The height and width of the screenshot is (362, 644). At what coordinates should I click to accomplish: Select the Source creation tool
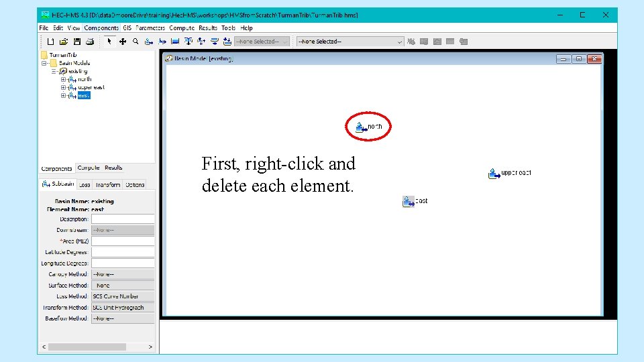click(215, 42)
